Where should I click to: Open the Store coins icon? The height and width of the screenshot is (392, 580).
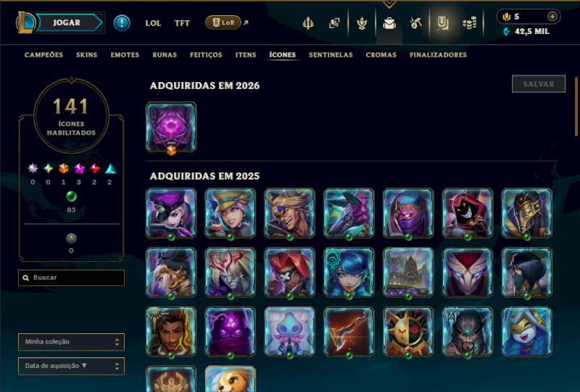point(469,24)
